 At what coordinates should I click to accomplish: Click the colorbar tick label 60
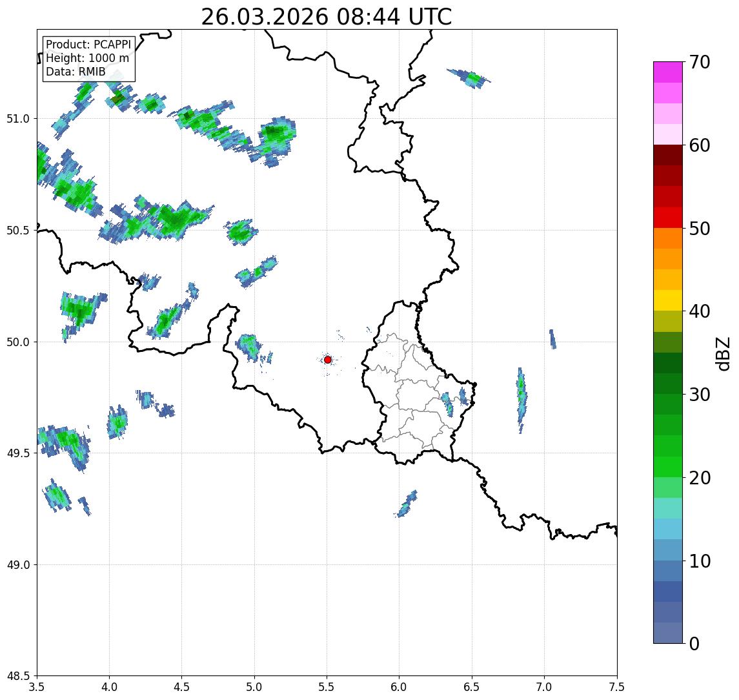tap(700, 145)
